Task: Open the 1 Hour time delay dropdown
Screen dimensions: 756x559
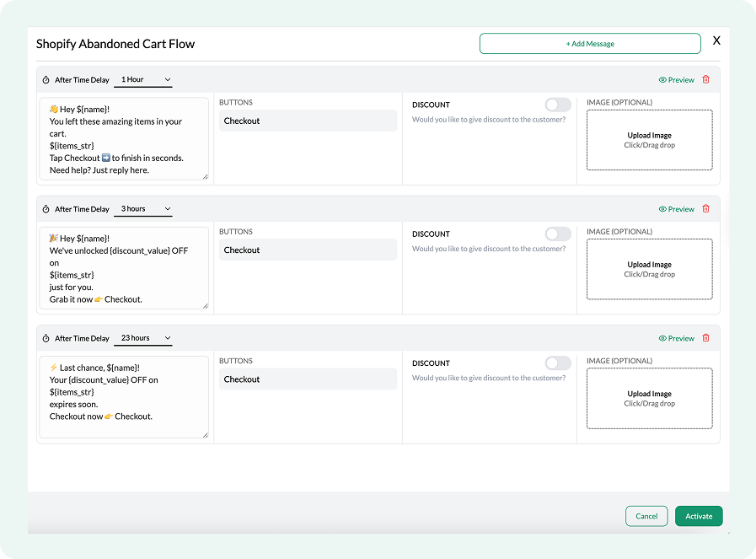Action: (143, 80)
